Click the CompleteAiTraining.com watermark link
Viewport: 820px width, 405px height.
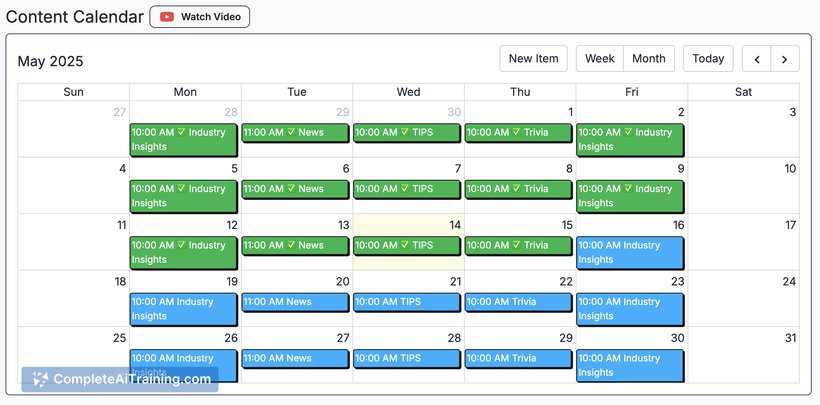[120, 379]
